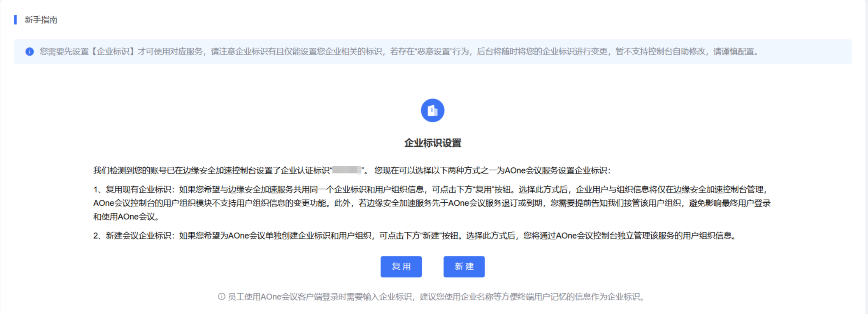Click the hint text starting 员工使用AOne会议客户端
Image resolution: width=868 pixels, height=314 pixels.
pos(436,297)
